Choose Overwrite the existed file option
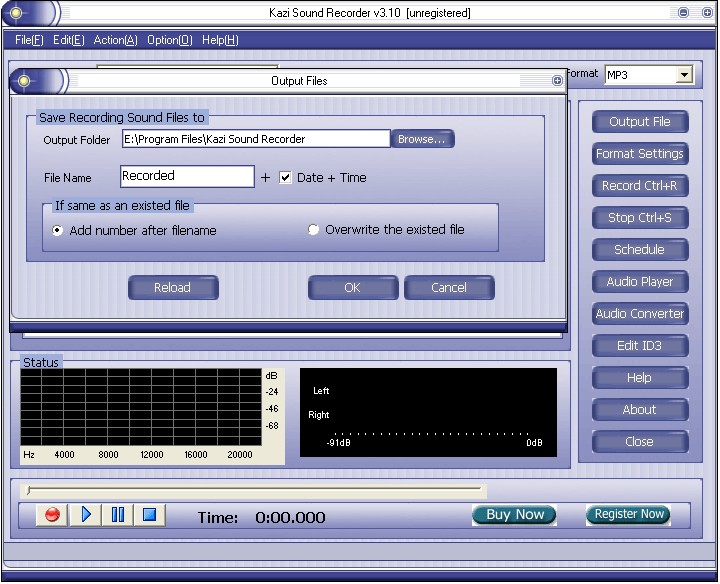 pyautogui.click(x=314, y=230)
